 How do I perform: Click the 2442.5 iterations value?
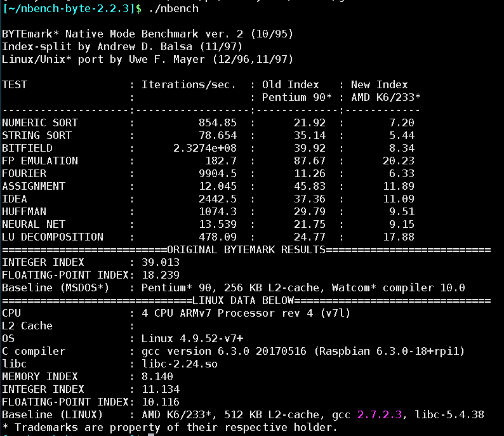218,199
